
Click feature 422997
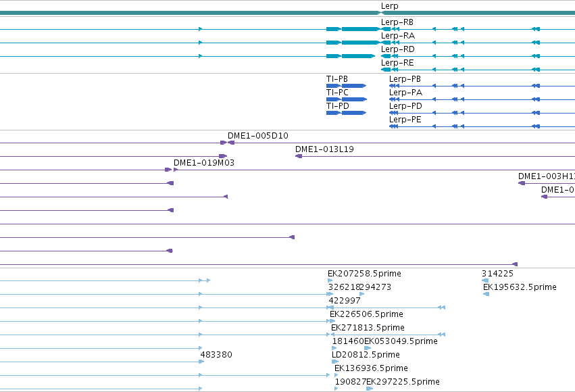pos(345,301)
